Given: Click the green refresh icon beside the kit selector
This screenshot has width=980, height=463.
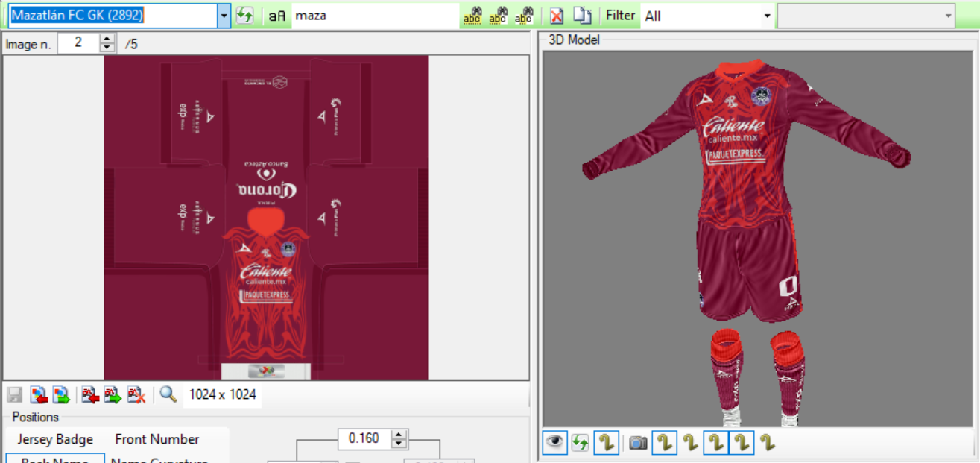Looking at the screenshot, I should click(x=244, y=16).
